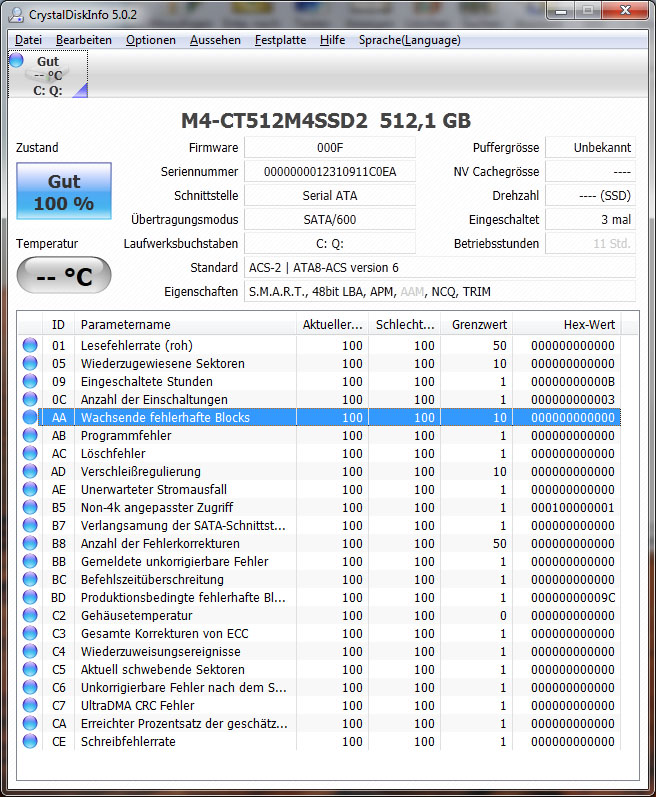Screen dimensions: 656x797
Task: Click the CrystalDiskInfo title bar icon
Action: [x=16, y=14]
